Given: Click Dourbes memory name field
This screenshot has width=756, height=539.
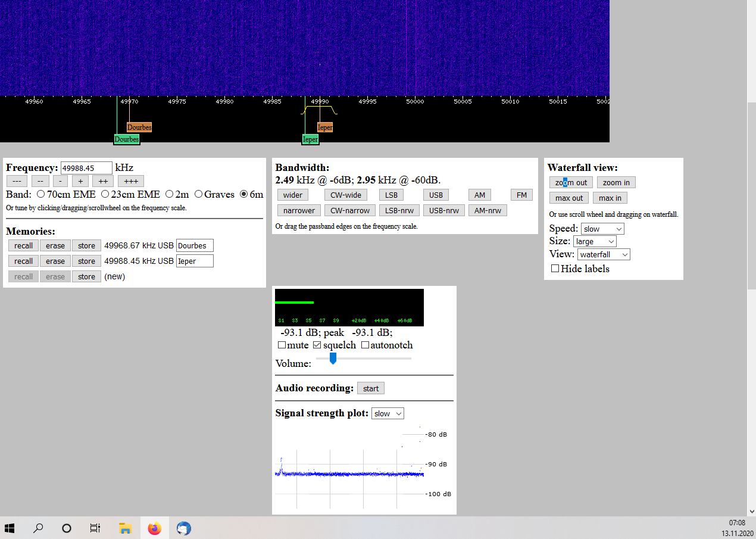Looking at the screenshot, I should click(195, 245).
